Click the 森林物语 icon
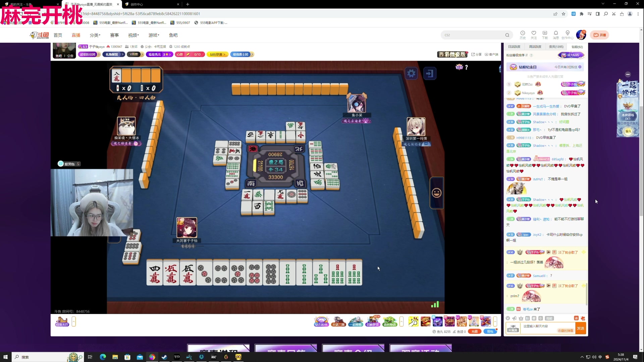644x362 pixels. coord(390,321)
